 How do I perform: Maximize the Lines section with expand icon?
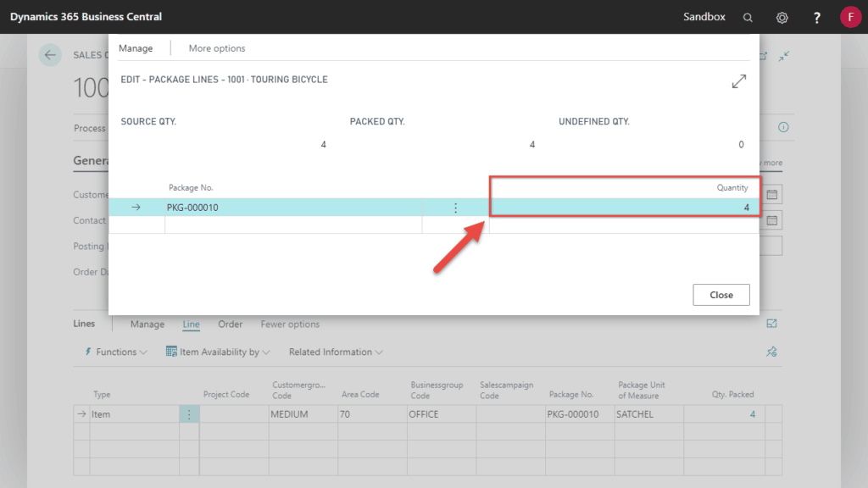(771, 324)
